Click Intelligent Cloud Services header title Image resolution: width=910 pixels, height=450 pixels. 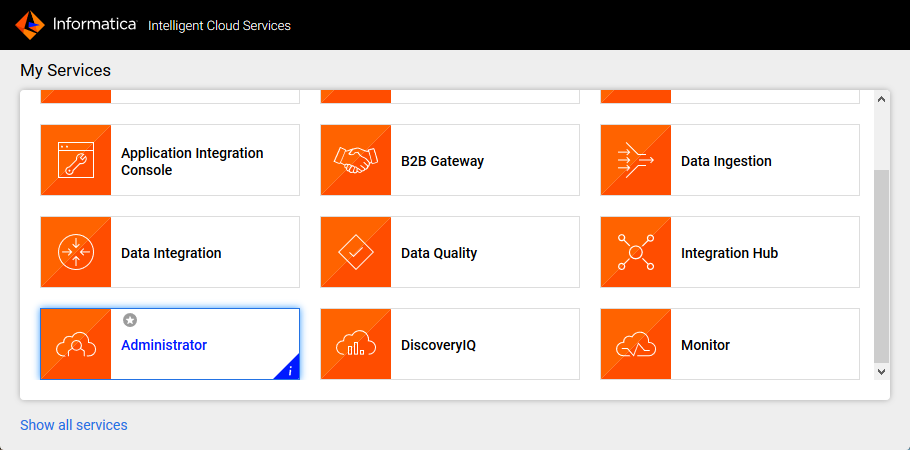click(x=219, y=25)
